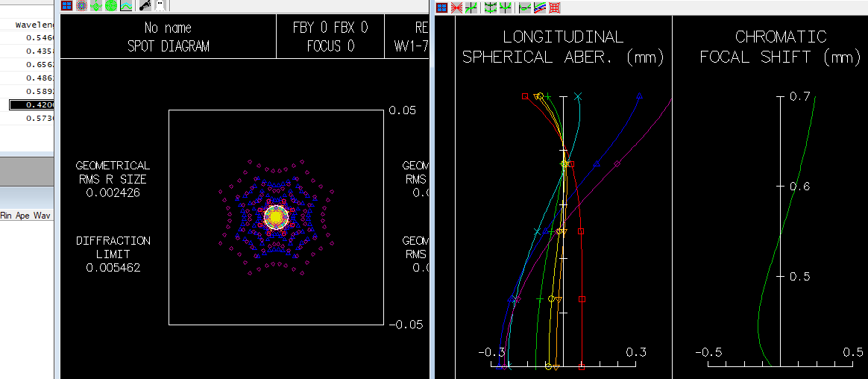Click the GEOMETRICAL RMS R SIZE value 0.002426
The height and width of the screenshot is (379, 868).
pos(113,192)
